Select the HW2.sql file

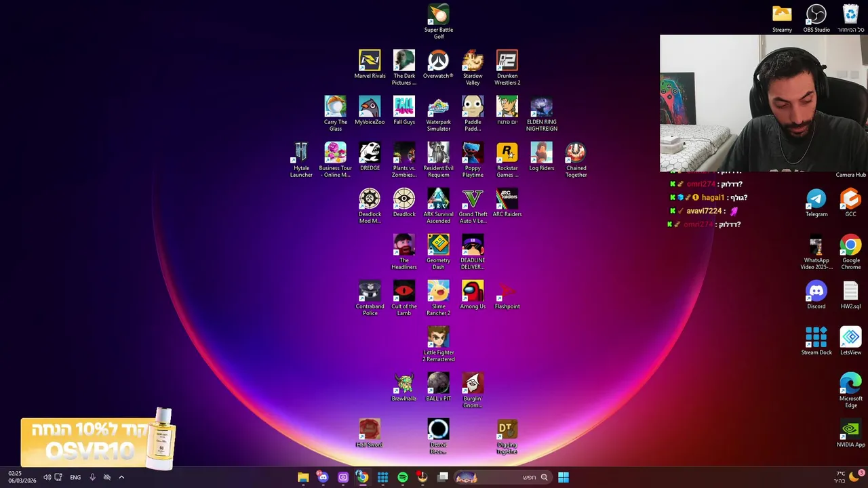pyautogui.click(x=850, y=295)
